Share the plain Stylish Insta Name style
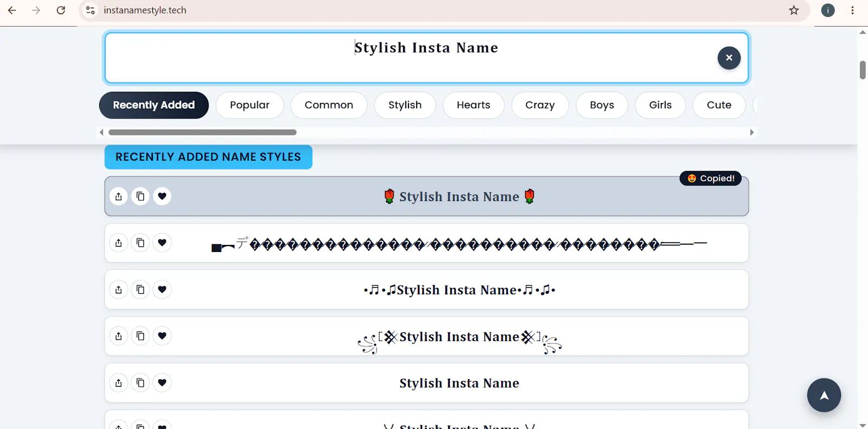Viewport: 868px width, 429px height. click(x=119, y=383)
